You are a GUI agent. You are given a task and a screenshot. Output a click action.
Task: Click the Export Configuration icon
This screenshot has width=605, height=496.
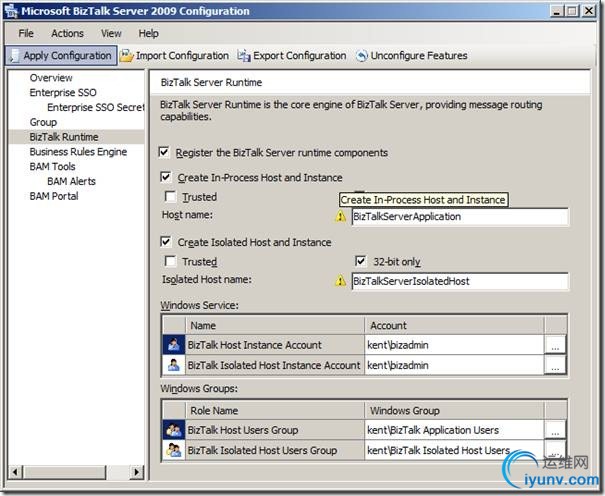244,56
